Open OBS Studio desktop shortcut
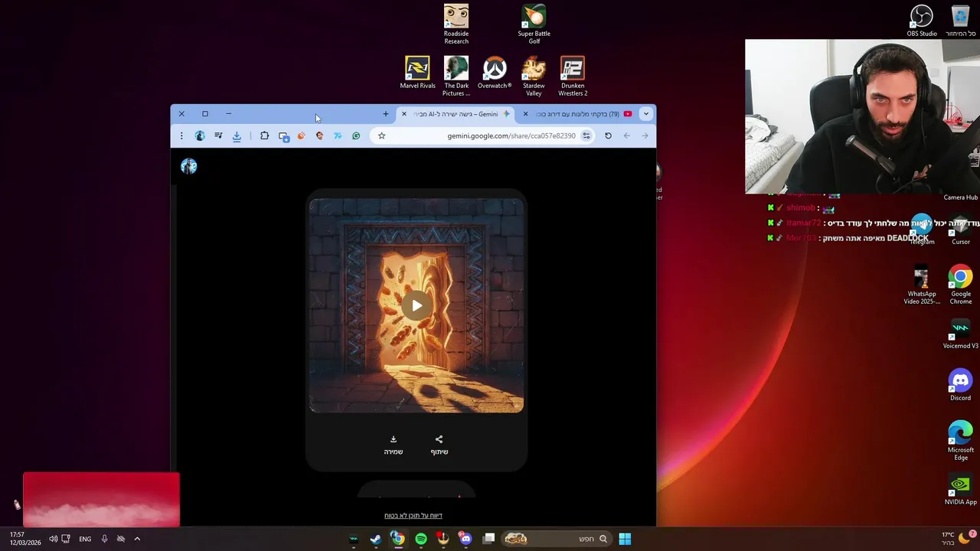Image resolution: width=980 pixels, height=551 pixels. pos(922,21)
